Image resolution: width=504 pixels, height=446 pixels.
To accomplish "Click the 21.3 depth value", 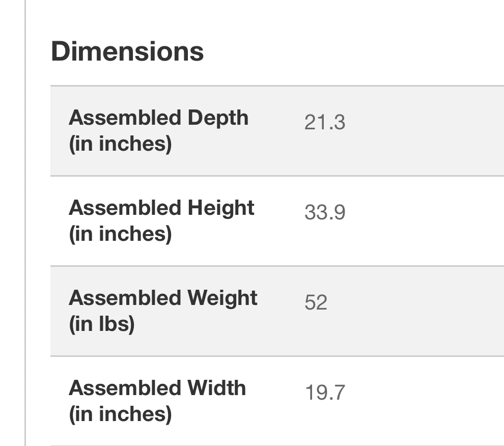I will tap(325, 123).
